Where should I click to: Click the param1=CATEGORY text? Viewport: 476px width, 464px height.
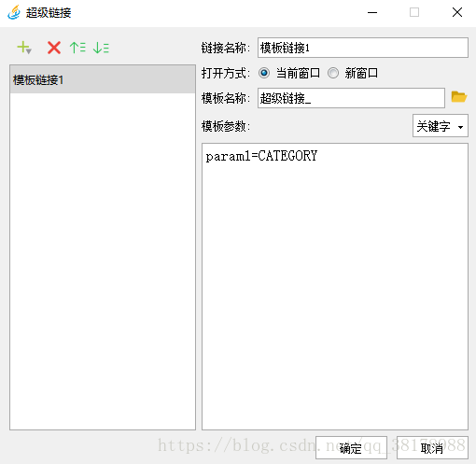click(x=261, y=156)
